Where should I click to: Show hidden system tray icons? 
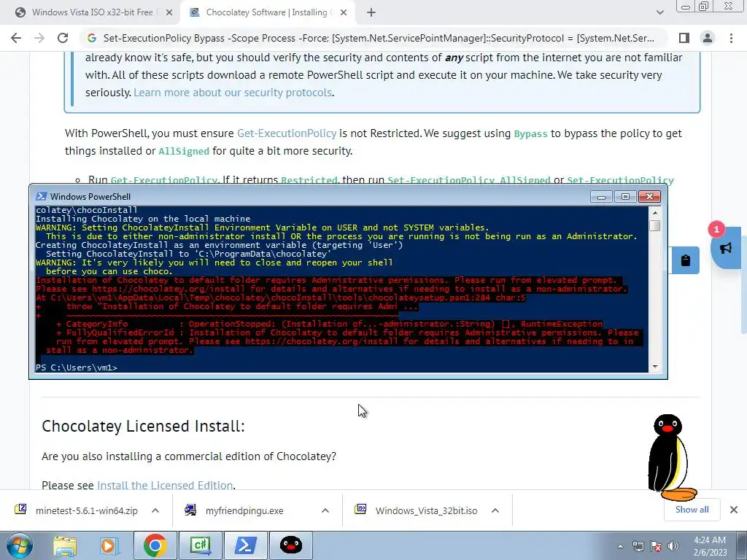(620, 546)
